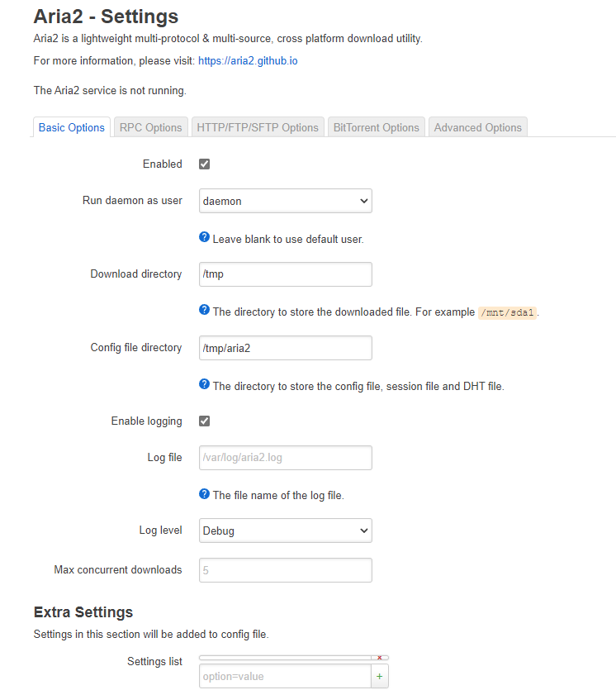Open the Advanced Options tab
This screenshot has width=616, height=690.
(x=477, y=126)
